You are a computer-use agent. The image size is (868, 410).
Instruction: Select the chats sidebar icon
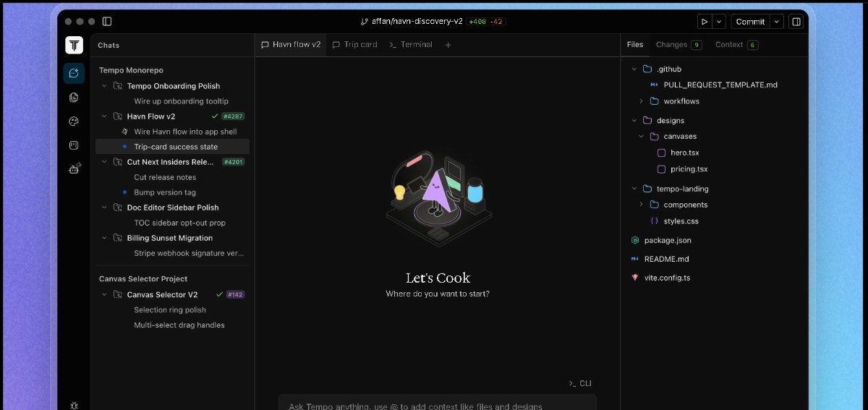point(74,73)
